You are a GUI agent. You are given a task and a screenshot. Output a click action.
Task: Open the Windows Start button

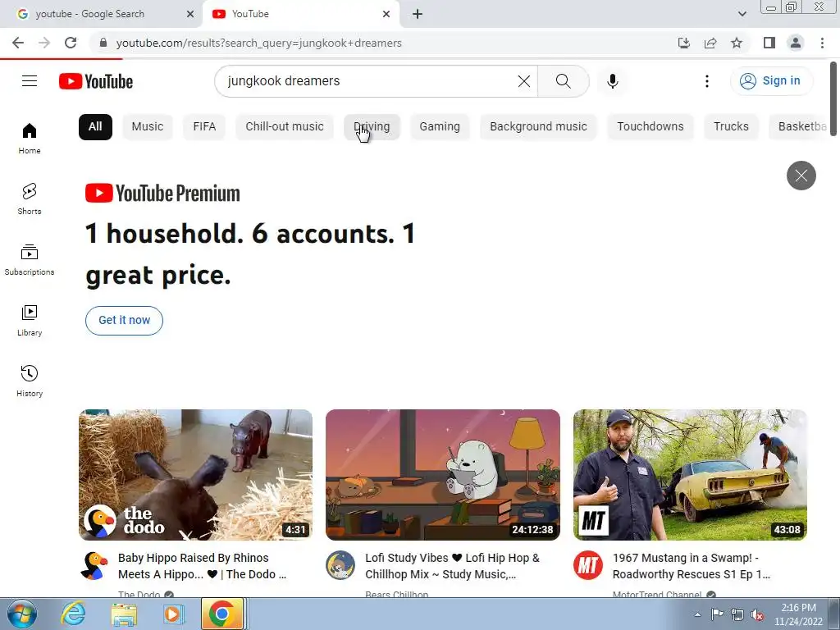22,614
